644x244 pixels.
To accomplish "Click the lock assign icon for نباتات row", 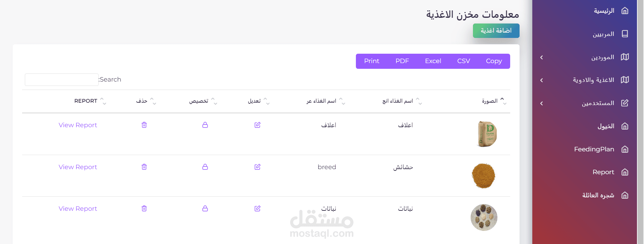I will [x=205, y=208].
